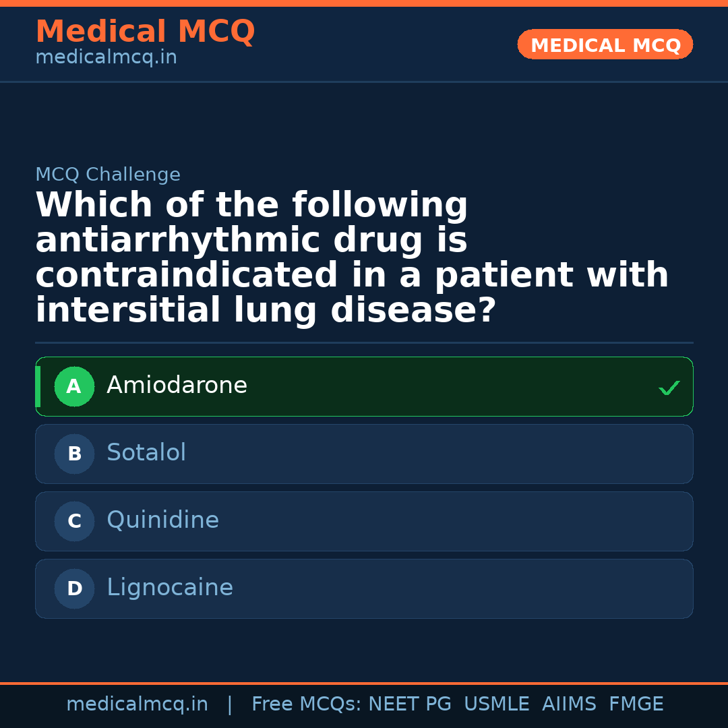This screenshot has width=728, height=728.
Task: Click the orange MEDICAL MCQ badge
Action: [605, 44]
